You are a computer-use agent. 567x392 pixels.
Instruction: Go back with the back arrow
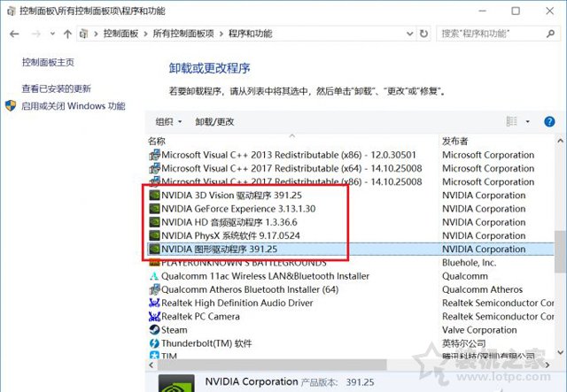[14, 34]
